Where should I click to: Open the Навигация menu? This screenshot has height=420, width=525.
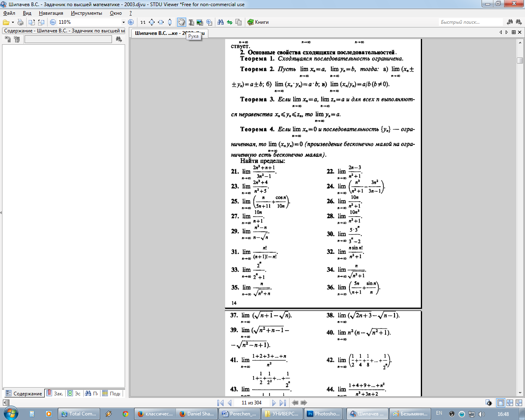pyautogui.click(x=51, y=13)
